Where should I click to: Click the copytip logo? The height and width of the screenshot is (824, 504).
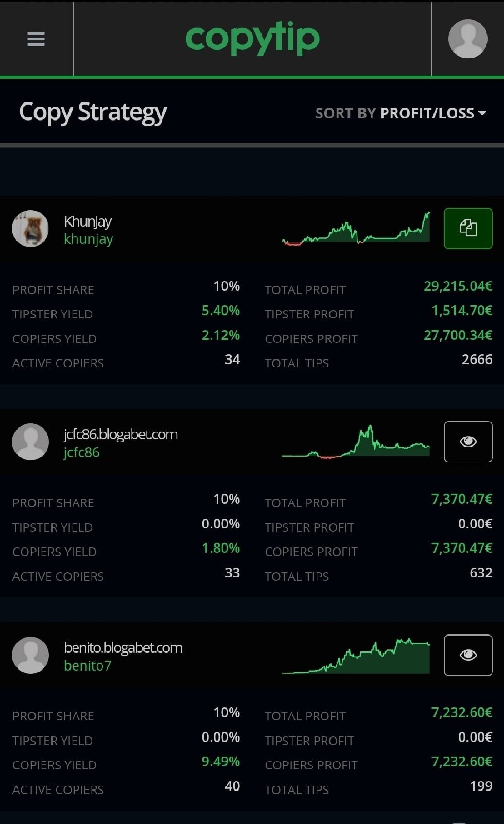252,39
